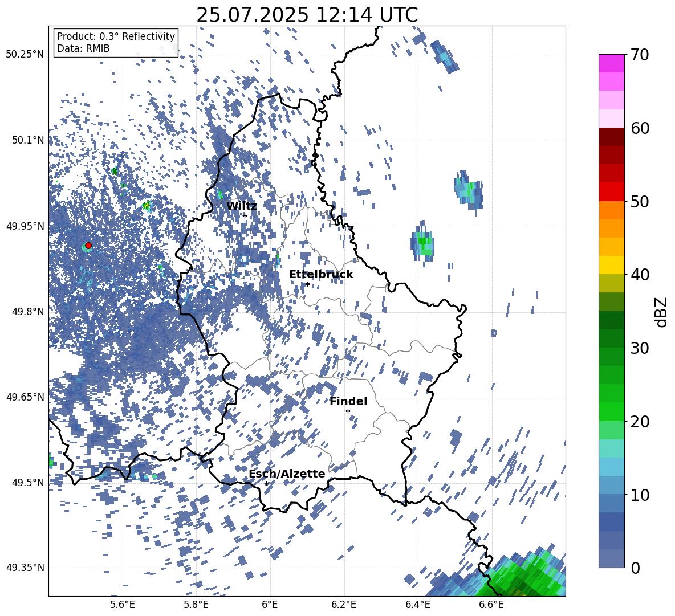Click the Findel station label
675x616 pixels.
(x=348, y=401)
